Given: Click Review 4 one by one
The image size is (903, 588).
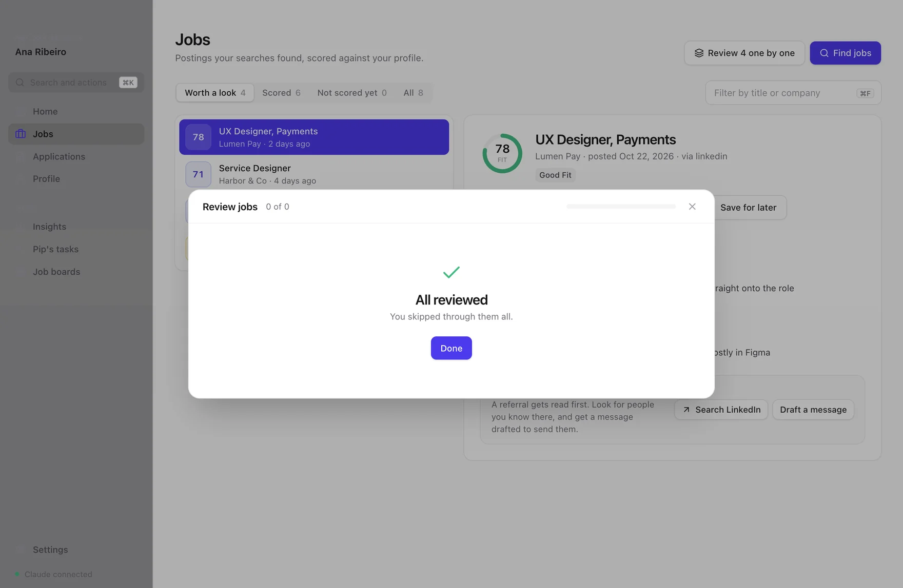Looking at the screenshot, I should [x=744, y=53].
